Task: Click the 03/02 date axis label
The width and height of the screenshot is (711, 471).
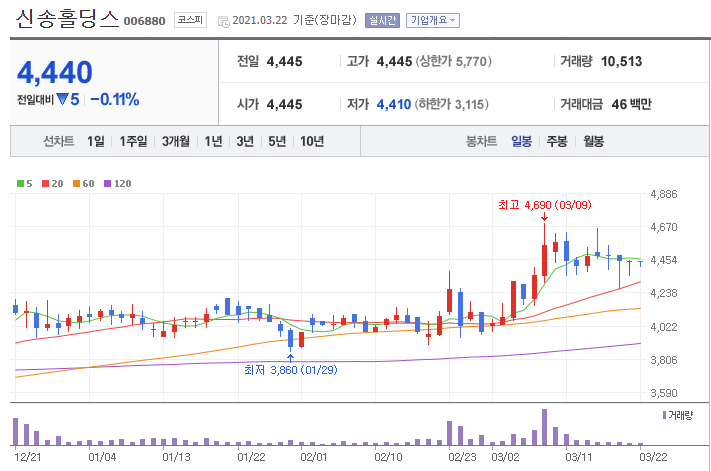Action: point(505,457)
